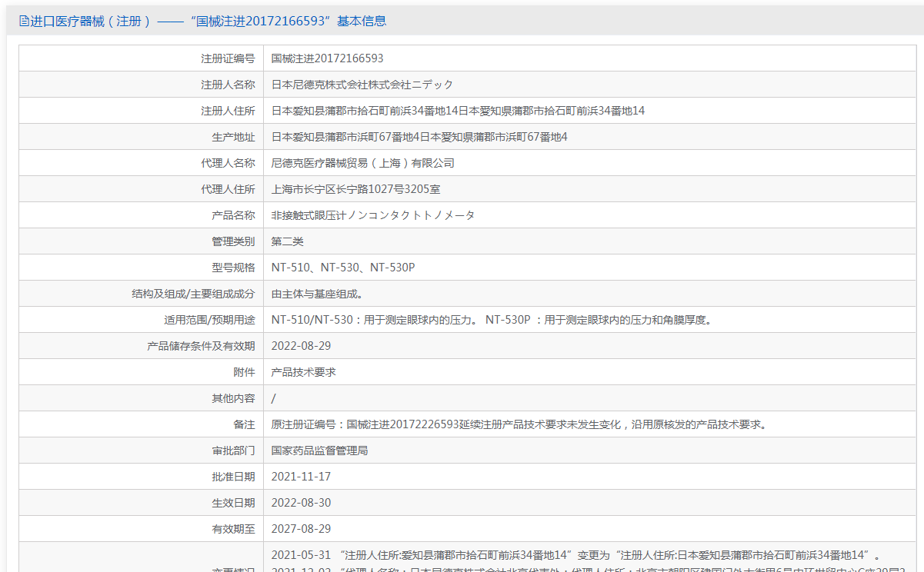Select registration number value 国械注进20172166593
The width and height of the screenshot is (924, 572).
[x=327, y=58]
